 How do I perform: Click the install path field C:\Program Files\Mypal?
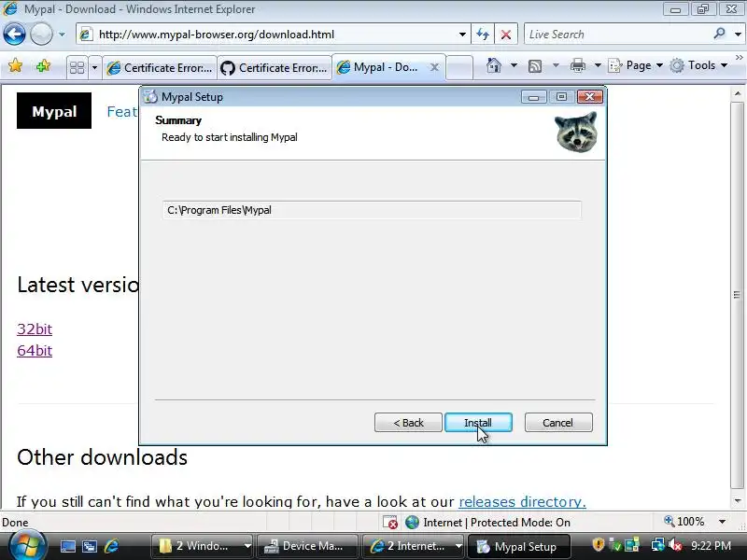click(372, 210)
